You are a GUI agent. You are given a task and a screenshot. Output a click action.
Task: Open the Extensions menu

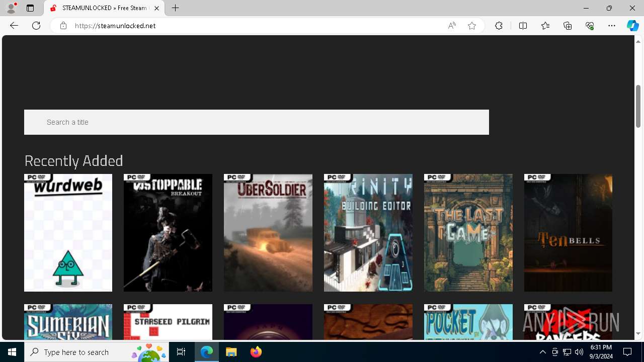[x=499, y=26]
